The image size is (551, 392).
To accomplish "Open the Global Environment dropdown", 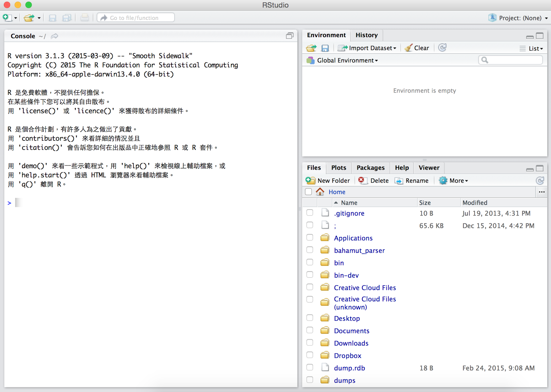I will click(x=342, y=61).
